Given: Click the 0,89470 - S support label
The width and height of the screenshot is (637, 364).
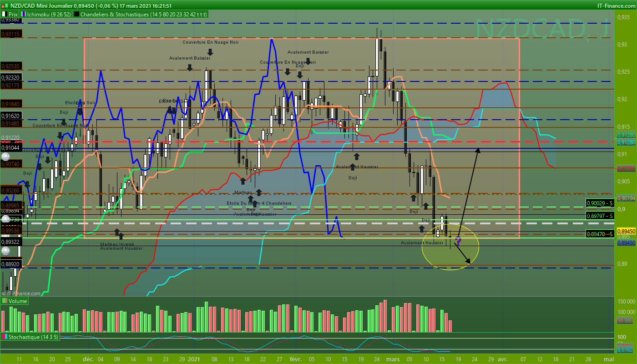Looking at the screenshot, I should point(600,234).
